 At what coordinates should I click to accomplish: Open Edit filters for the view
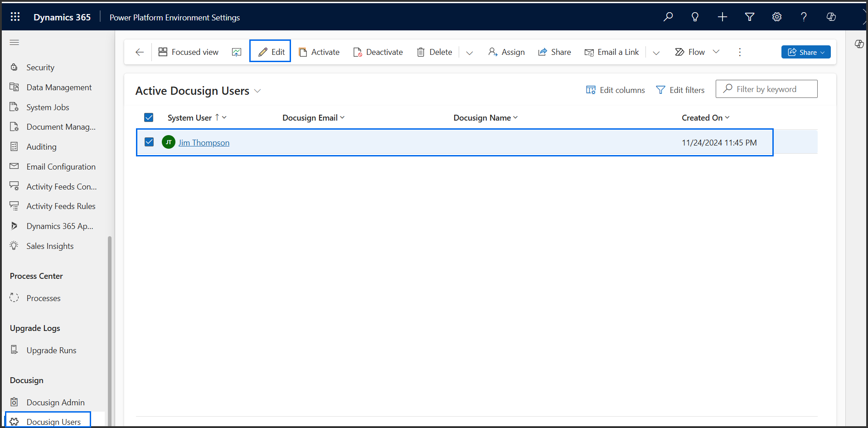coord(680,89)
